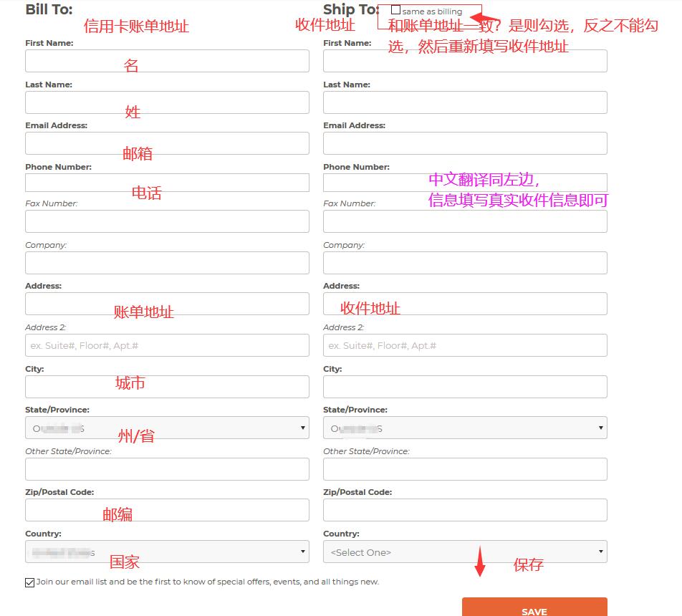Open the Ship To State/Province dropdown
Screen dimensions: 682x616
[465, 428]
